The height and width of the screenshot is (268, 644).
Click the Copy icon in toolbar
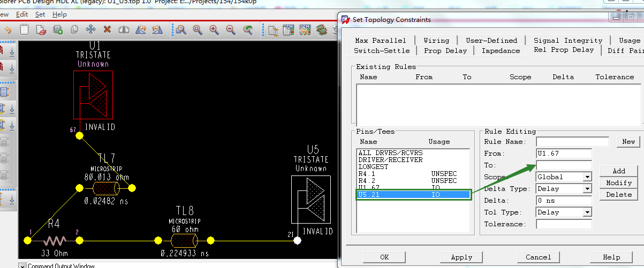(74, 30)
